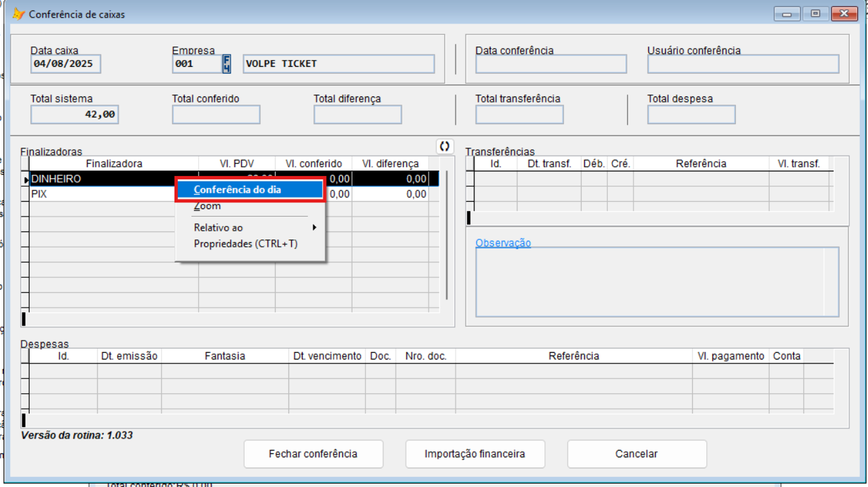Select the PIX row in Finalizadoras
This screenshot has width=868, height=487.
tap(101, 194)
